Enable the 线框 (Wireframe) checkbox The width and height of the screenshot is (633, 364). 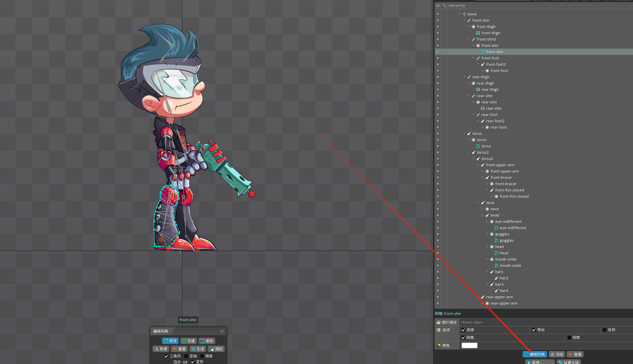tap(569, 337)
